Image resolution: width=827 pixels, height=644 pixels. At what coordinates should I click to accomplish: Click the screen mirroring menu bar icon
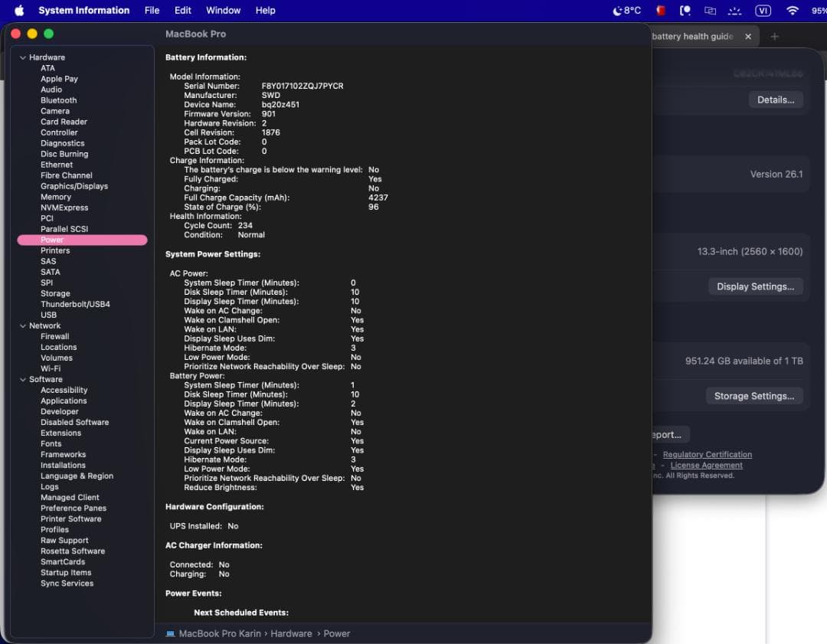(710, 11)
